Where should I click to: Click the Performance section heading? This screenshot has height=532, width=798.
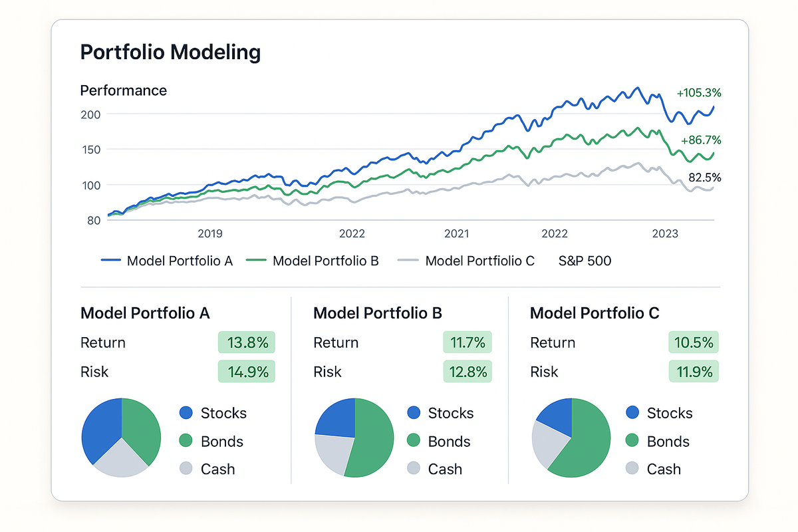(x=123, y=90)
